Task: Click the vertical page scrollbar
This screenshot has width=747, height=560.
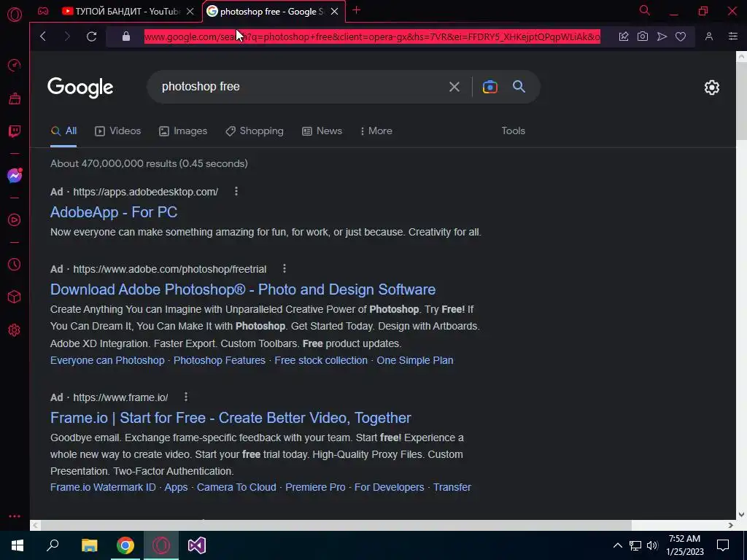Action: [741, 100]
